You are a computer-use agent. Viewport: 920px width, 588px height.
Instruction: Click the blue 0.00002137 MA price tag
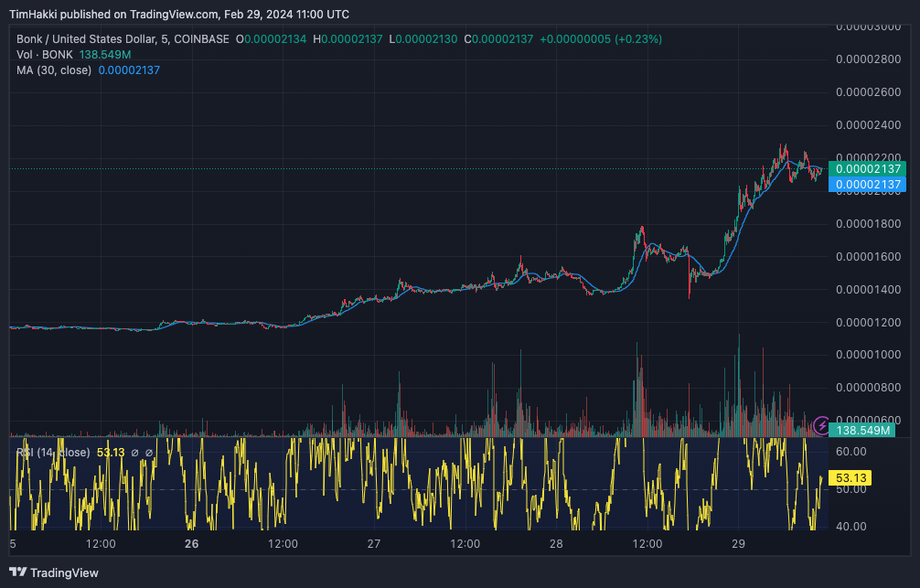point(867,184)
